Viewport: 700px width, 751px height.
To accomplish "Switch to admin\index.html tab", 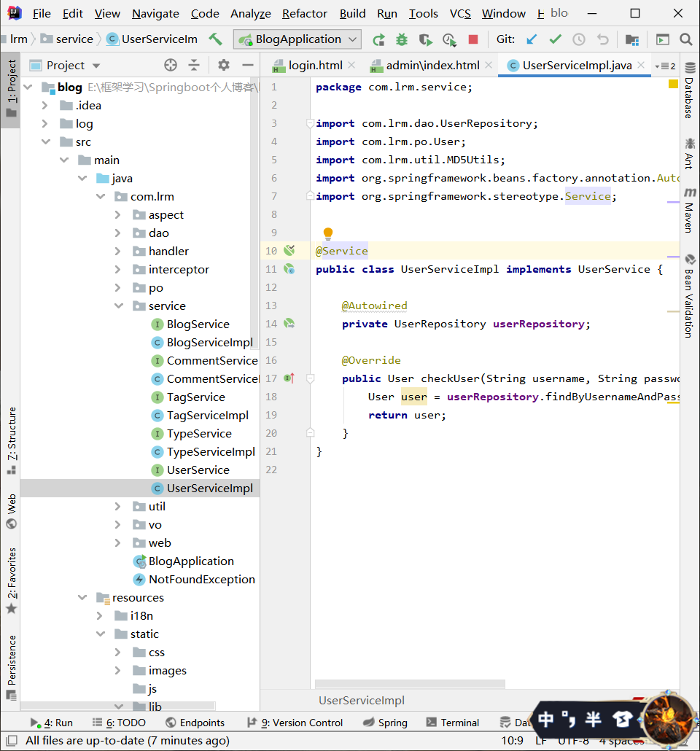I will point(432,66).
